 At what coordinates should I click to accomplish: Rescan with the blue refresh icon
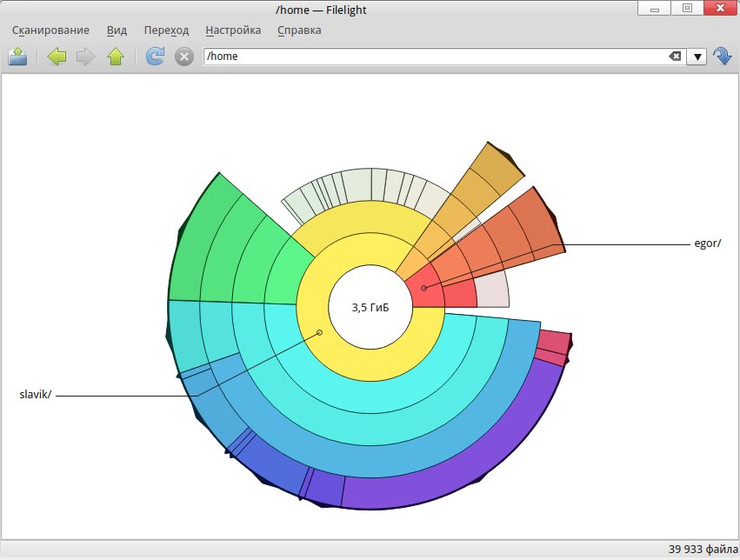click(x=155, y=57)
